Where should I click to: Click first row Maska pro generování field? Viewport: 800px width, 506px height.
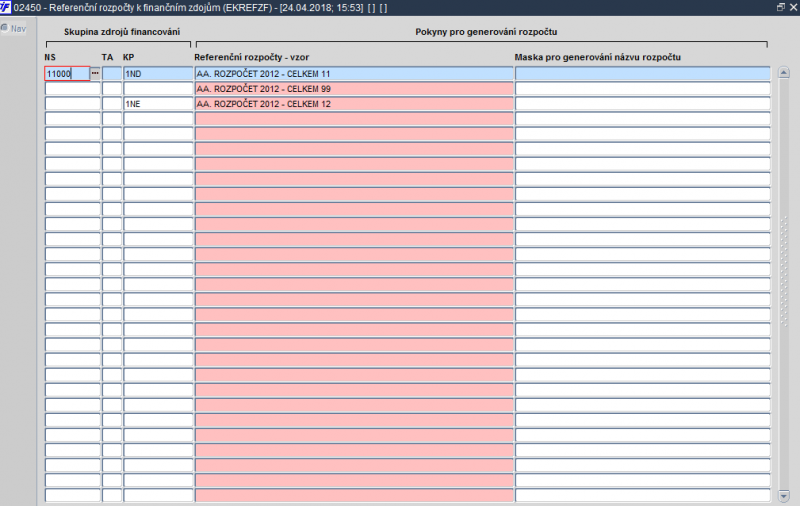pyautogui.click(x=643, y=73)
